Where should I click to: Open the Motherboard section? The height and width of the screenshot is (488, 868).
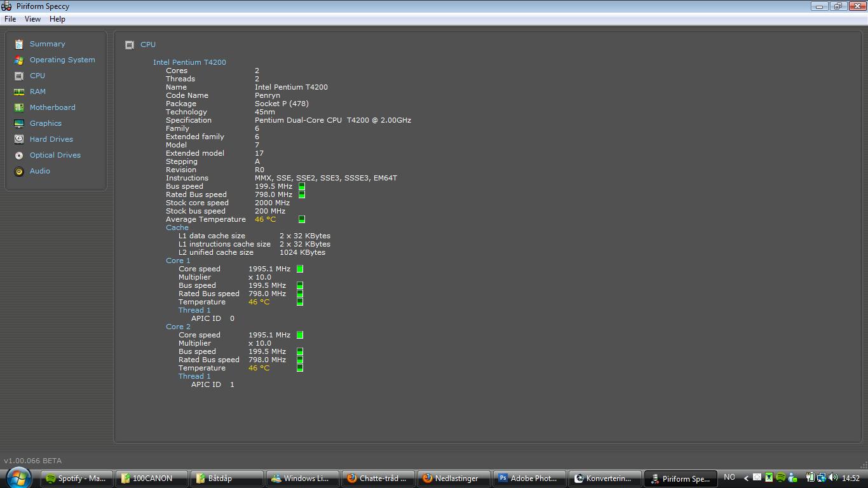(x=52, y=107)
